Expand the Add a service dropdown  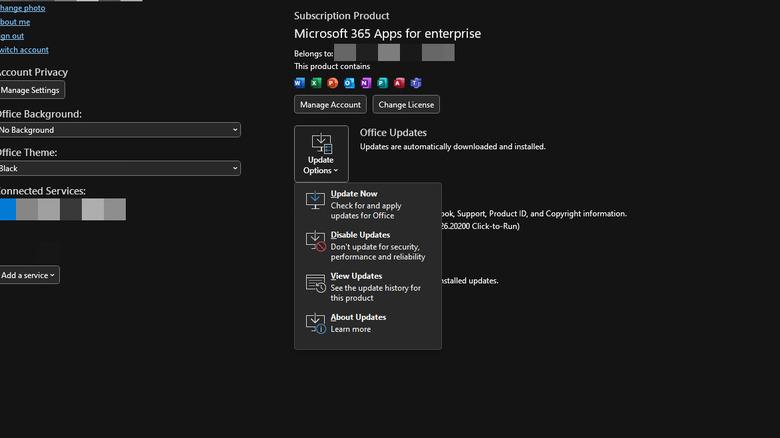(x=29, y=275)
